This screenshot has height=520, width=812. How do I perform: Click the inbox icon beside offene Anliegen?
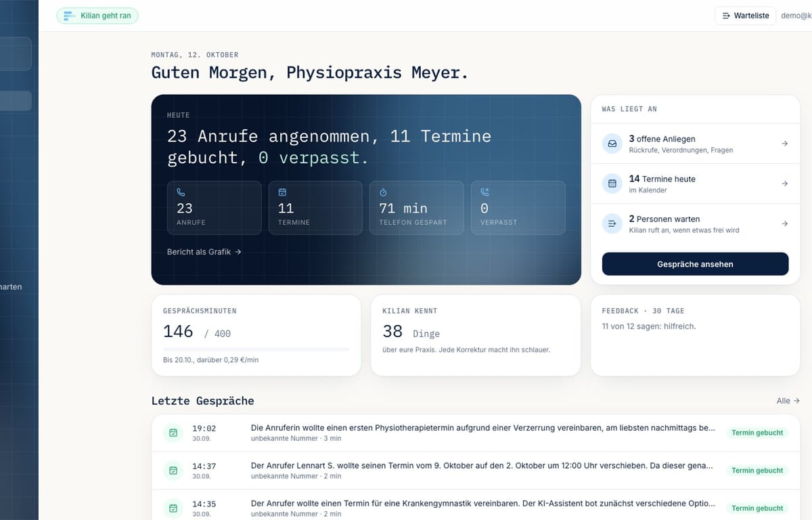click(x=612, y=144)
